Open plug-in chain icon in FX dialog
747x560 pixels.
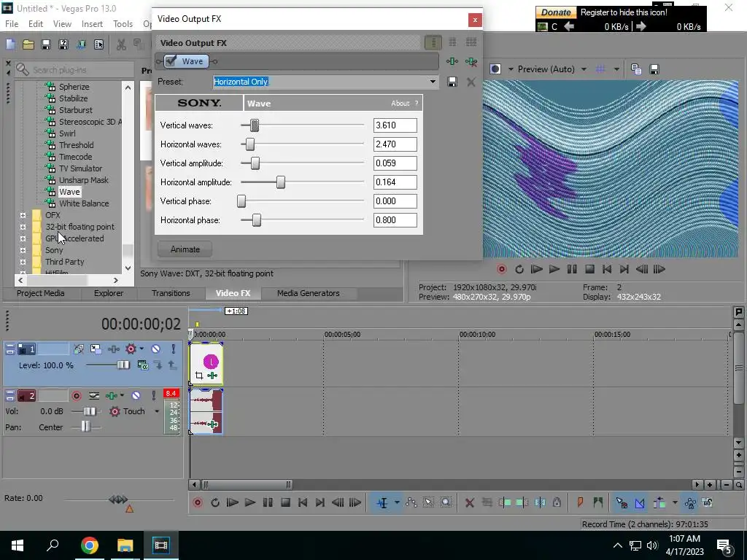(452, 61)
